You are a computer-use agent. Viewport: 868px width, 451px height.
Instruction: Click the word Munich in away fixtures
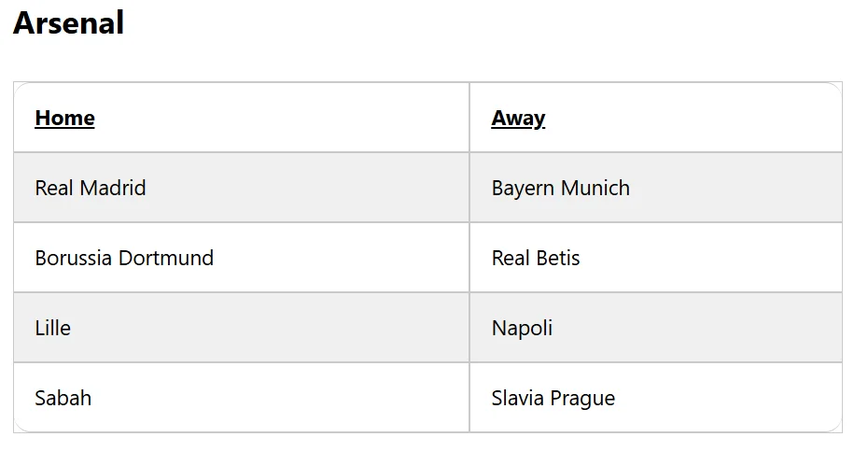point(595,188)
